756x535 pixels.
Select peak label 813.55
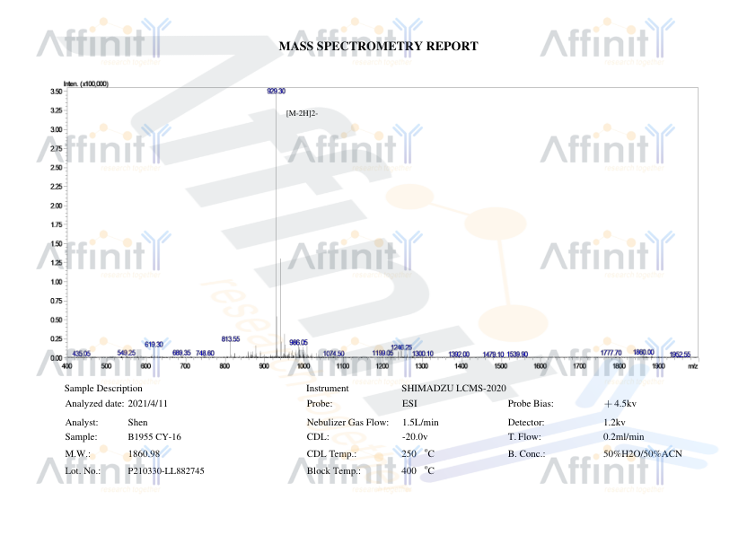(231, 339)
